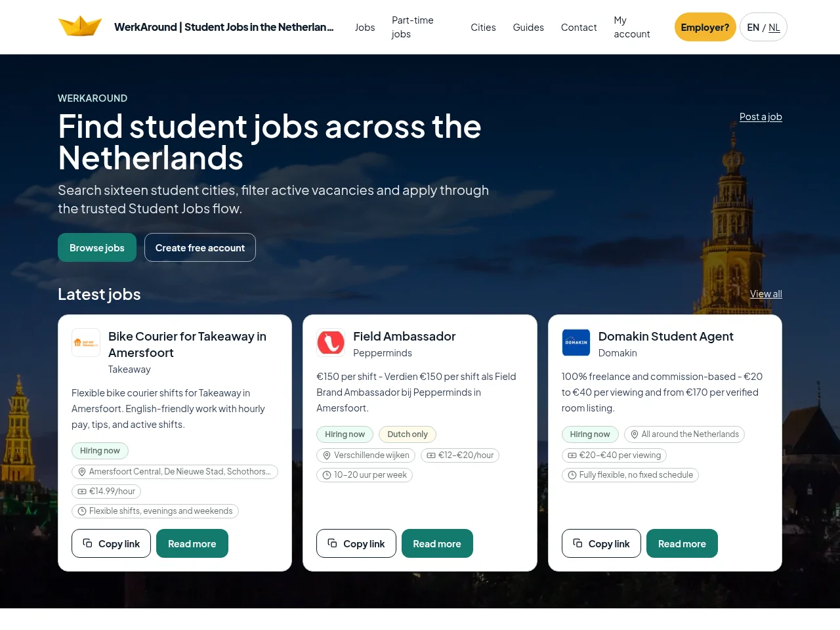Open the Domakin Student Agent title

click(666, 337)
